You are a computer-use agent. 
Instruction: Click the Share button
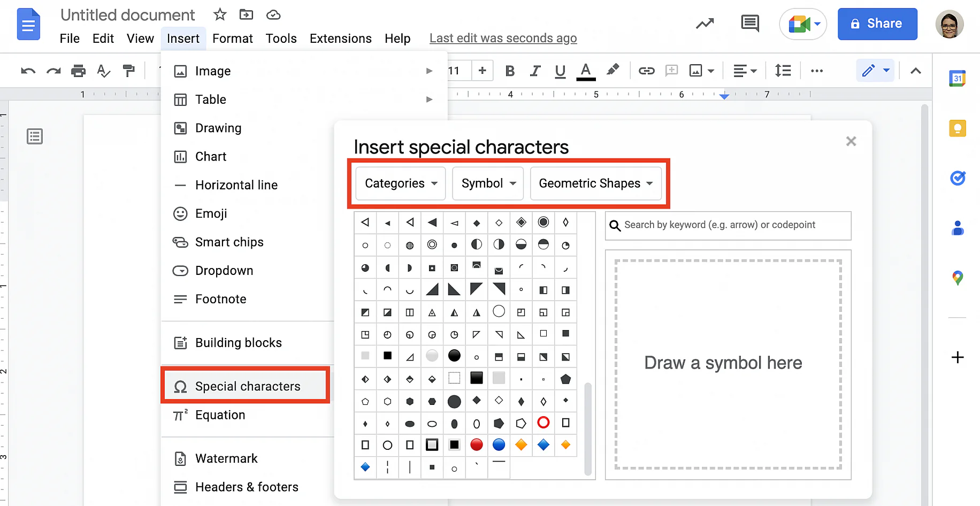click(x=877, y=24)
